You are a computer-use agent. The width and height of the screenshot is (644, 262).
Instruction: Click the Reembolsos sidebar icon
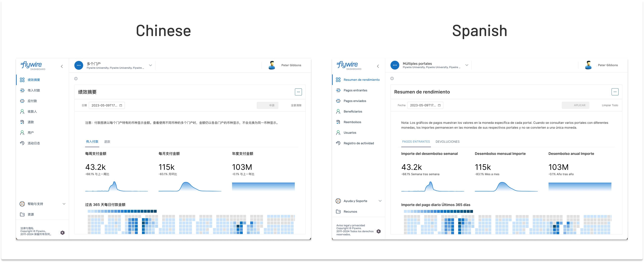(x=338, y=122)
